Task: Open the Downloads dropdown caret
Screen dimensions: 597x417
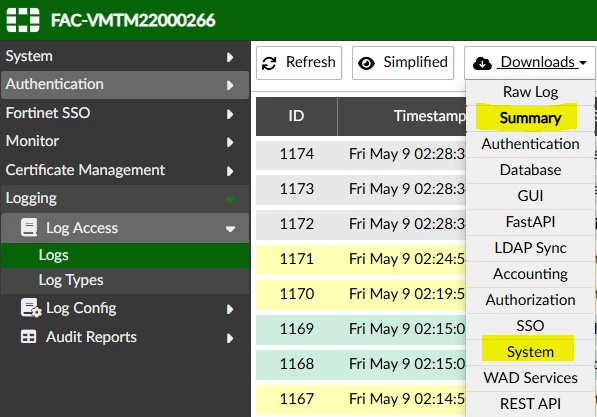Action: [x=583, y=62]
